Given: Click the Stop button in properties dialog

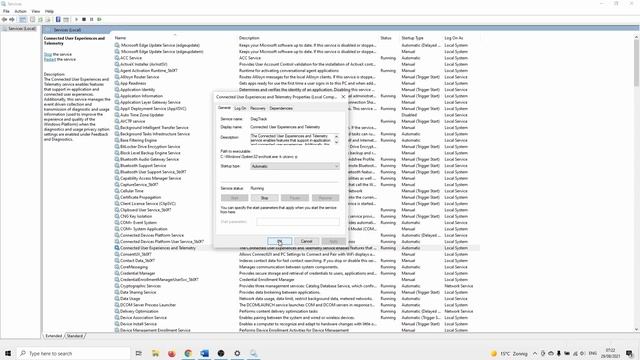Looking at the screenshot, I should (x=264, y=198).
